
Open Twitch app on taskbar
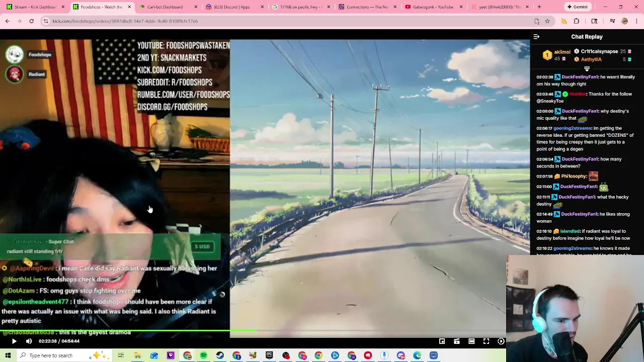pyautogui.click(x=171, y=355)
